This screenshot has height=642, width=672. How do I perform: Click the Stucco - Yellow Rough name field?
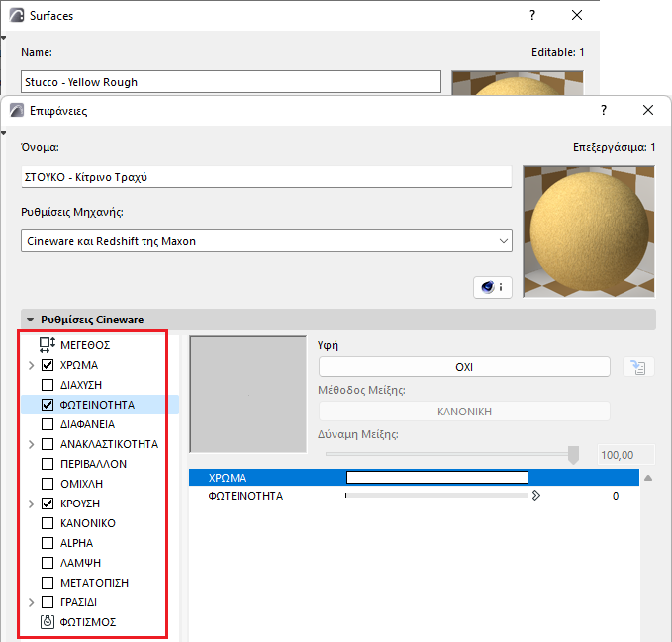click(231, 82)
